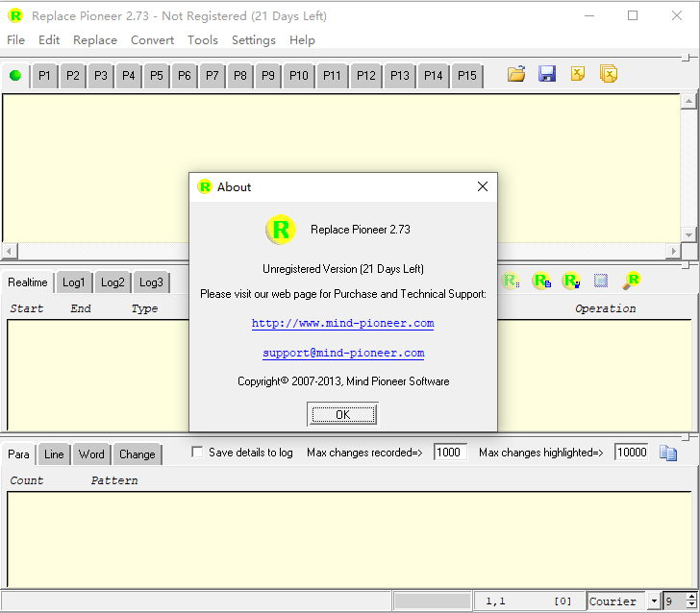Click the dotted selection square icon
Viewport: 700px width, 613px height.
tap(601, 282)
